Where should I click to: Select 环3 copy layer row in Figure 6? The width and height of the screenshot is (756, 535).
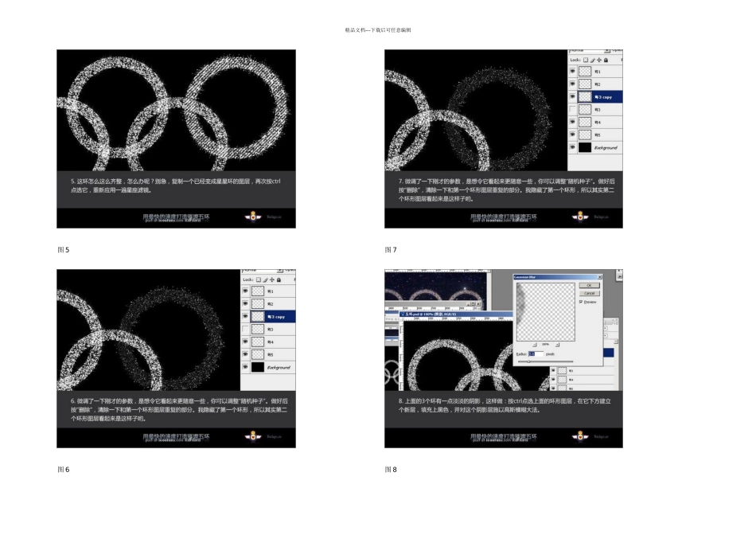click(268, 317)
